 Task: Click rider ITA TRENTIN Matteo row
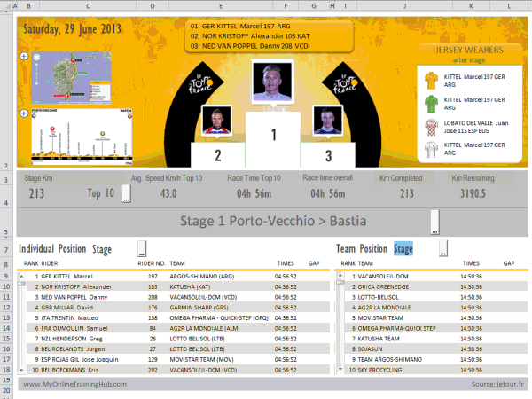(69, 318)
